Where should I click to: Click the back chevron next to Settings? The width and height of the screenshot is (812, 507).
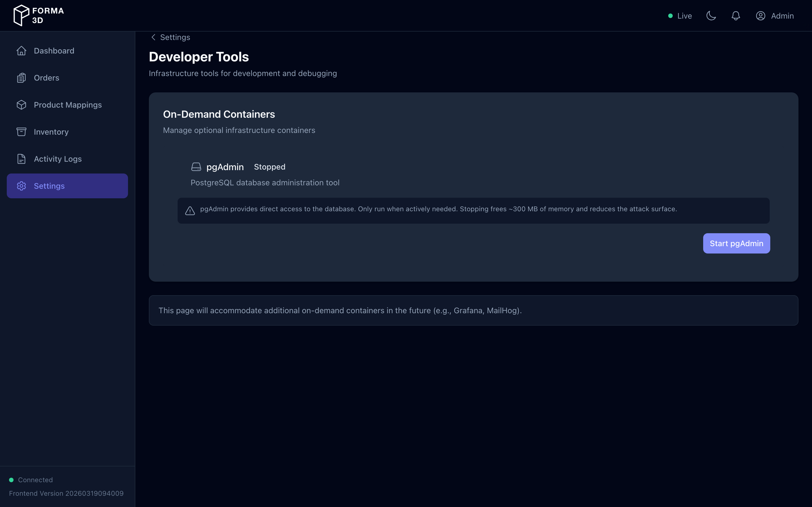pyautogui.click(x=153, y=37)
